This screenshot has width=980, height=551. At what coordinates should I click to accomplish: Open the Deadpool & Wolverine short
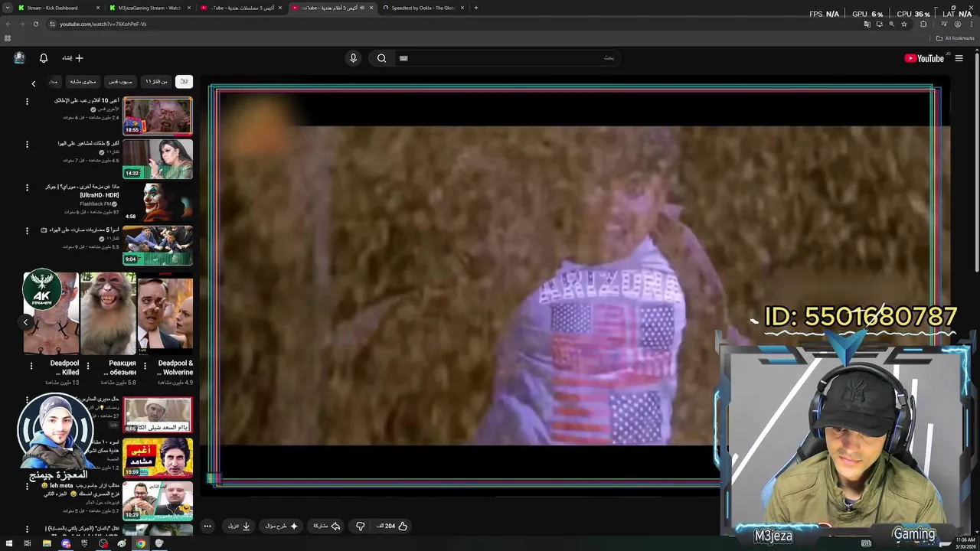(x=165, y=314)
